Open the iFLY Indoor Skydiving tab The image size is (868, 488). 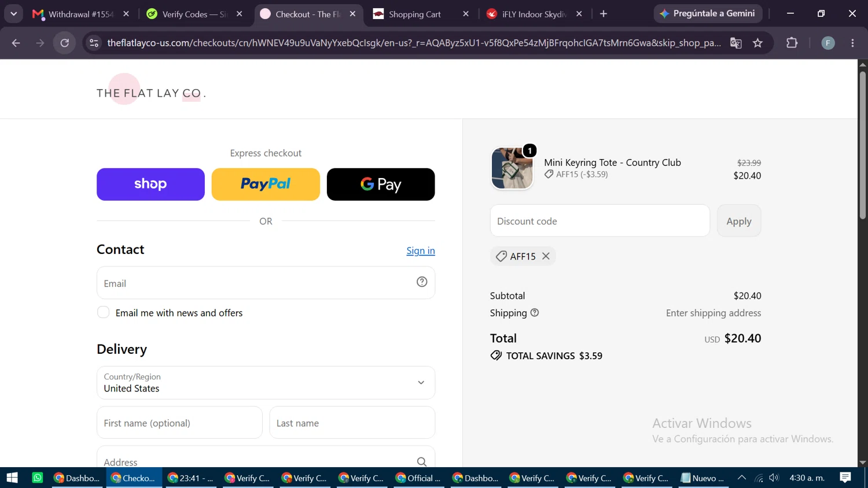tap(534, 14)
